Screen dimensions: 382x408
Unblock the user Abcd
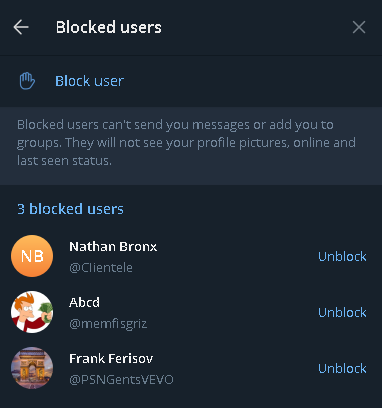pyautogui.click(x=342, y=312)
